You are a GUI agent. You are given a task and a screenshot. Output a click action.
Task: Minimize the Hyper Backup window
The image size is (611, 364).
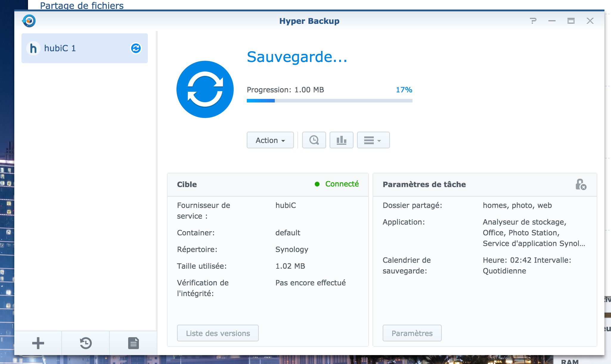point(552,21)
